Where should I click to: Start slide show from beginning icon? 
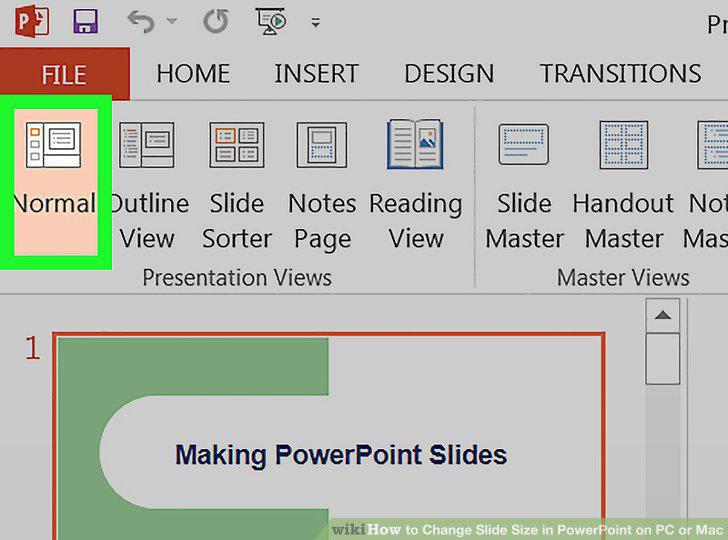[x=271, y=21]
